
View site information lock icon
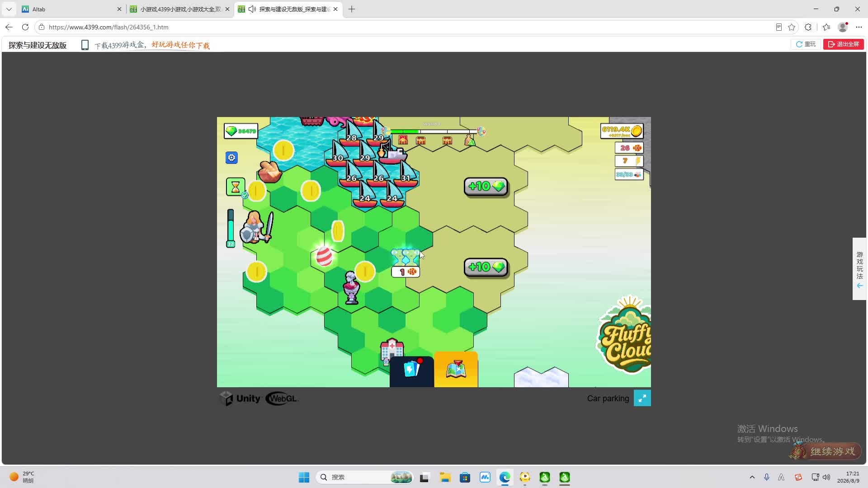pos(42,27)
